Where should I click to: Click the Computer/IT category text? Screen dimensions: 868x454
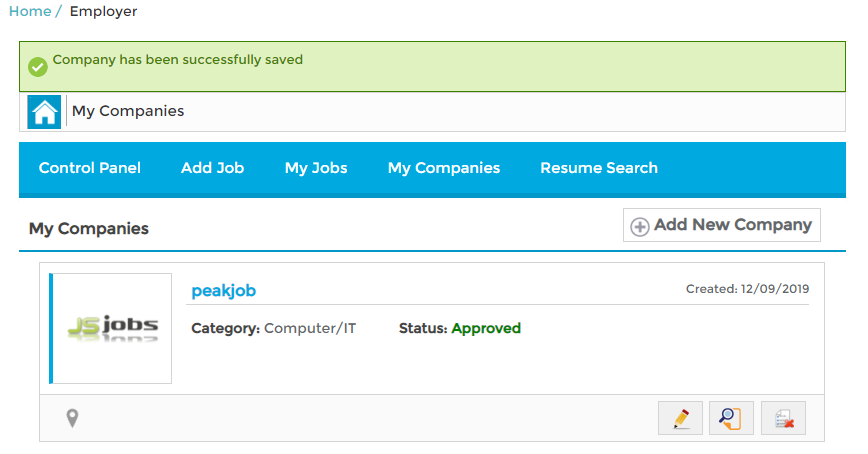pos(310,328)
